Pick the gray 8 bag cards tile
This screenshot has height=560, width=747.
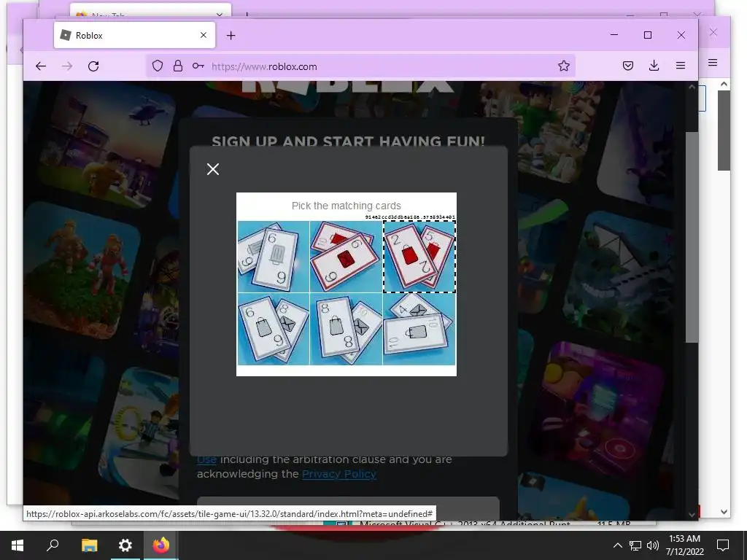click(347, 329)
